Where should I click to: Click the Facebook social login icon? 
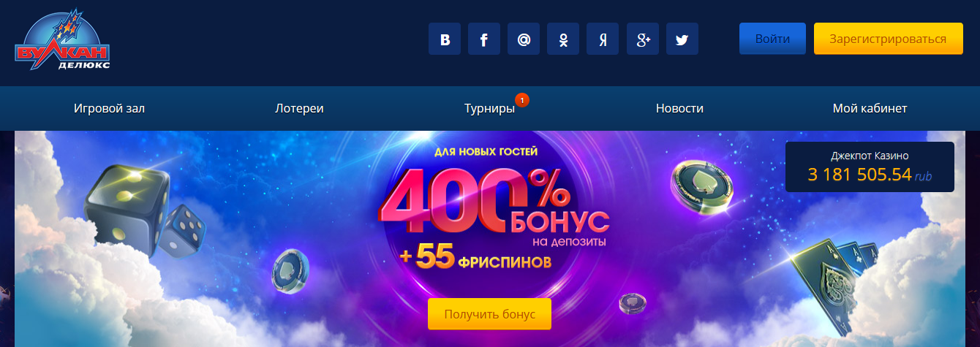(484, 39)
